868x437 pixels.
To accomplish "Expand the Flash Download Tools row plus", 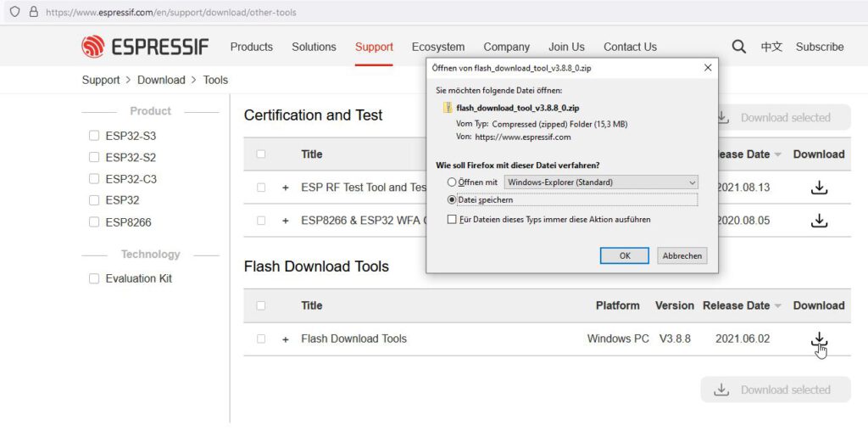I will (x=286, y=339).
